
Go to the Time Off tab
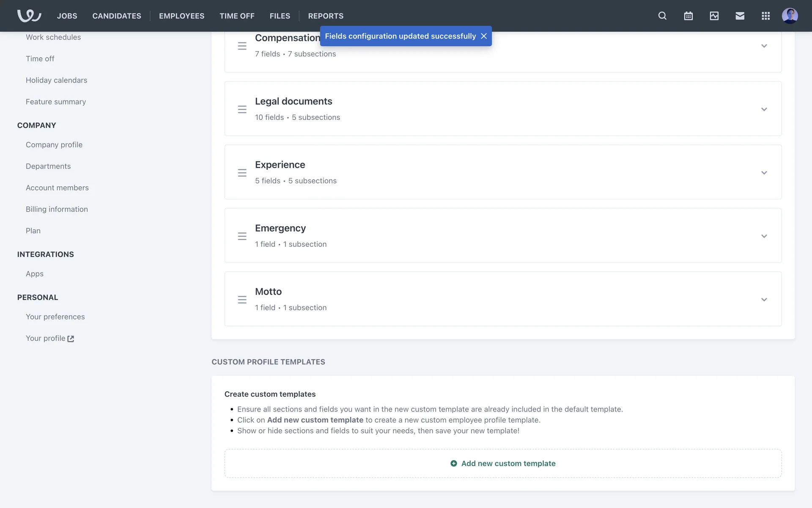click(237, 16)
